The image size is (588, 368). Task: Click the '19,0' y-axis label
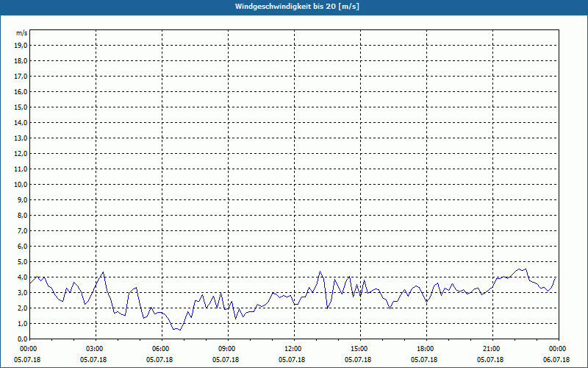coord(21,46)
